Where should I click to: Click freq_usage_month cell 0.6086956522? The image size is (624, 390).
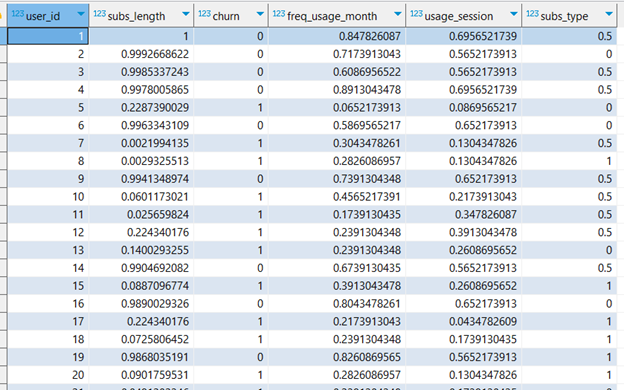click(x=337, y=72)
